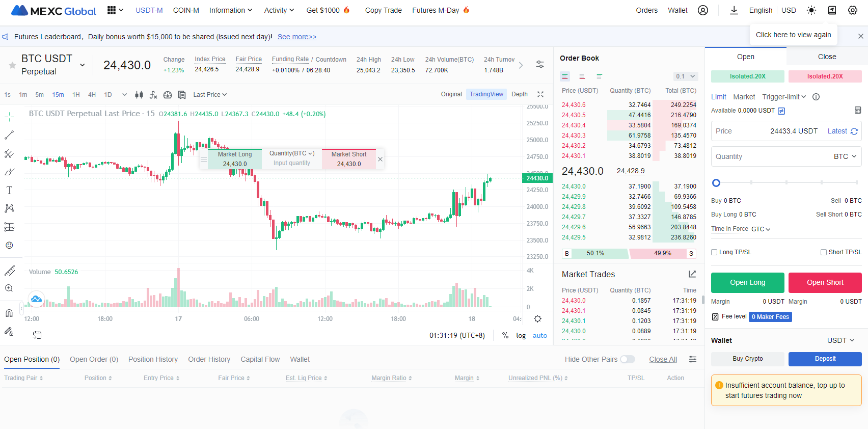Screen dimensions: 868x429
Task: Click the quantity percentage slider handle
Action: [716, 183]
